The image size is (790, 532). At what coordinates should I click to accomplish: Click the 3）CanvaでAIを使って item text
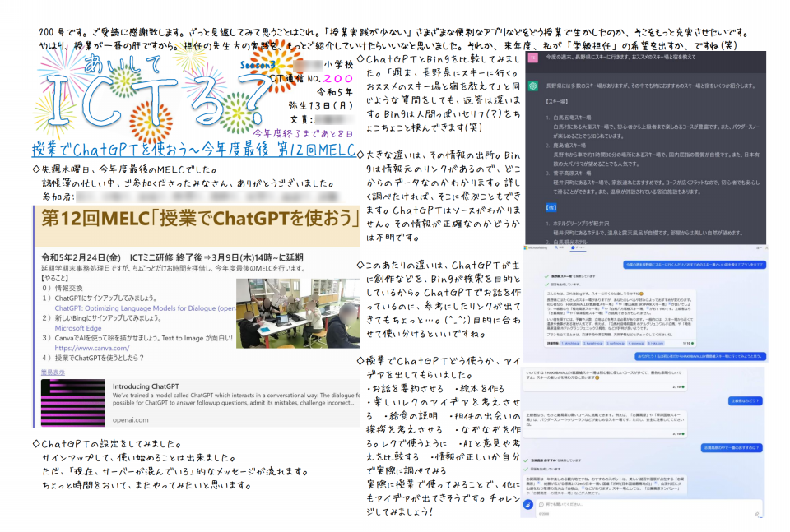(137, 338)
